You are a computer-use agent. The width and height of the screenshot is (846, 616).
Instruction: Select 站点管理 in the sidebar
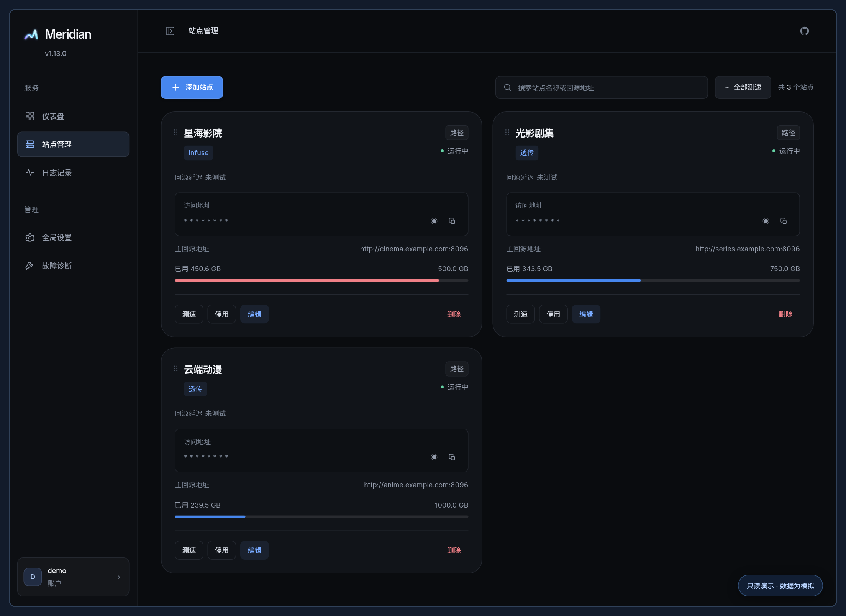[x=73, y=144]
